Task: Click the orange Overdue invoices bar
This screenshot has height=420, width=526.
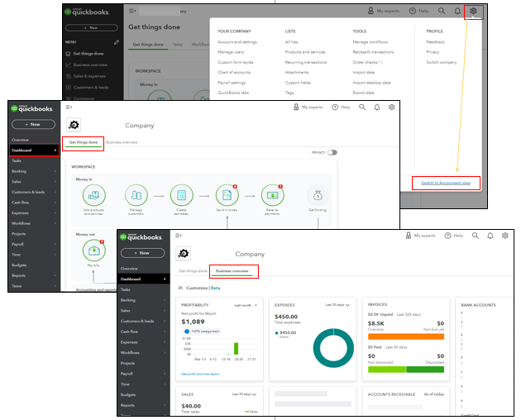Action: tap(406, 336)
